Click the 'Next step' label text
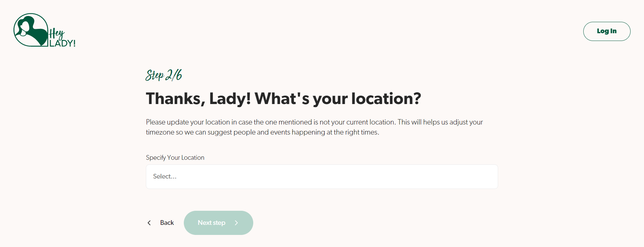 (x=211, y=223)
